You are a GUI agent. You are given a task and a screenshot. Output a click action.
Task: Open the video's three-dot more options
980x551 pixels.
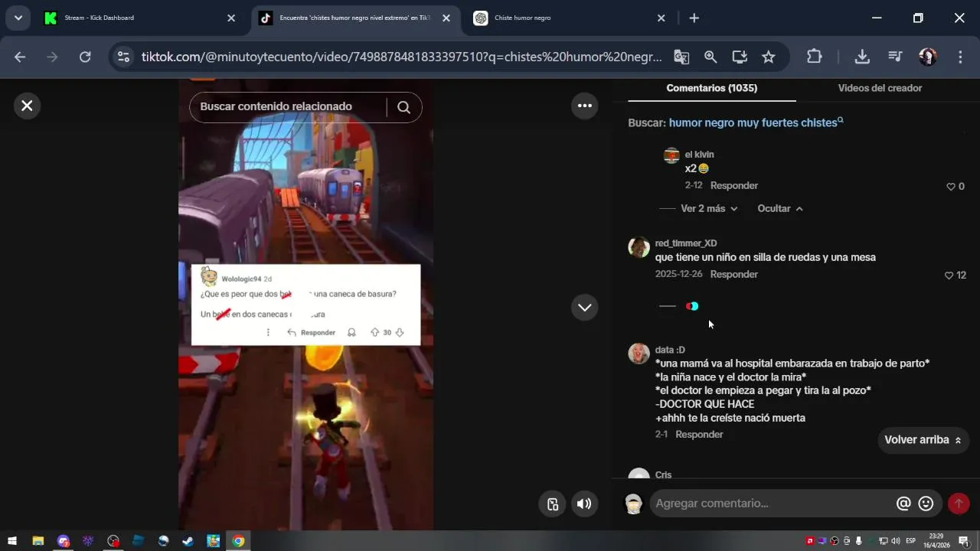[x=585, y=106]
